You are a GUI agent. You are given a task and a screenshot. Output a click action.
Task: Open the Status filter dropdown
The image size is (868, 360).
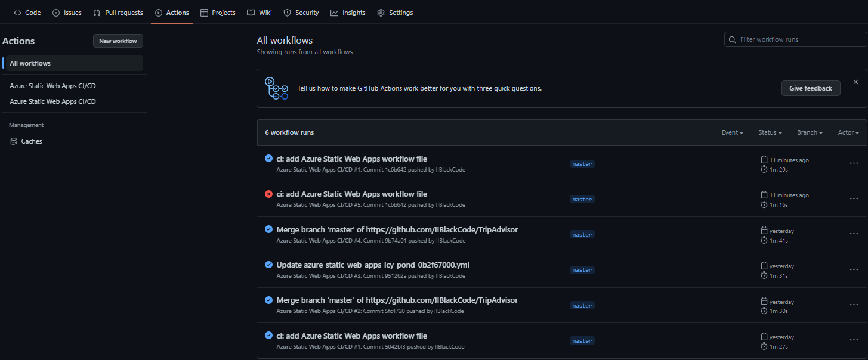tap(770, 132)
